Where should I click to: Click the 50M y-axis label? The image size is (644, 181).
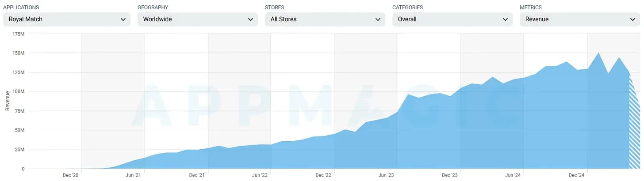[x=19, y=130]
